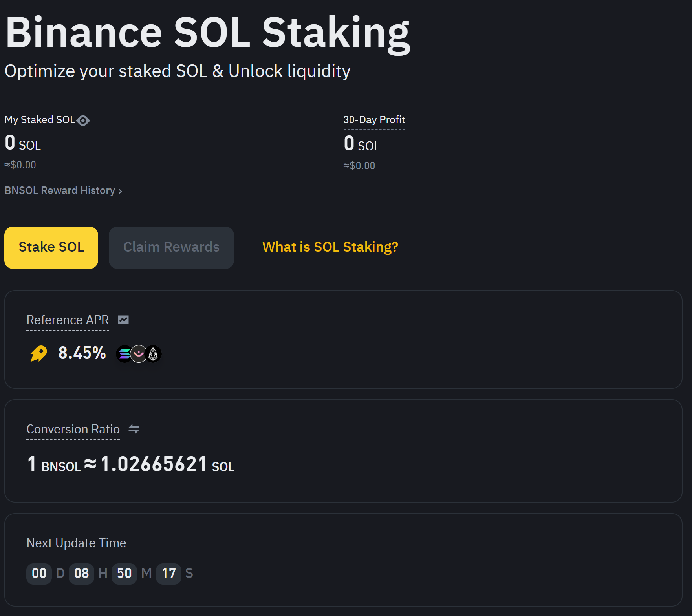Click the Reference APR label
692x616 pixels.
click(x=68, y=320)
